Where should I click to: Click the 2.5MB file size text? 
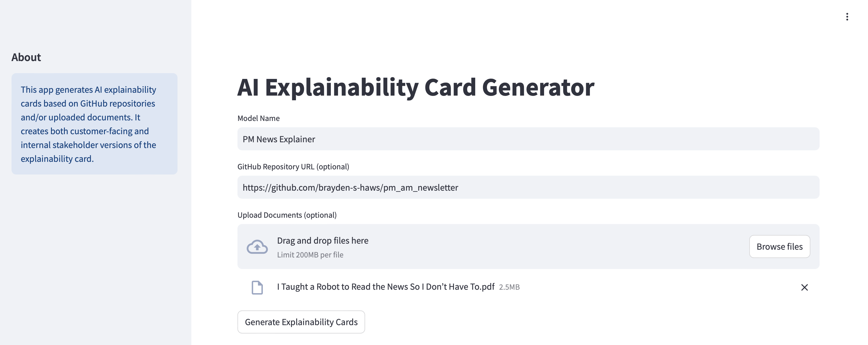pyautogui.click(x=509, y=287)
